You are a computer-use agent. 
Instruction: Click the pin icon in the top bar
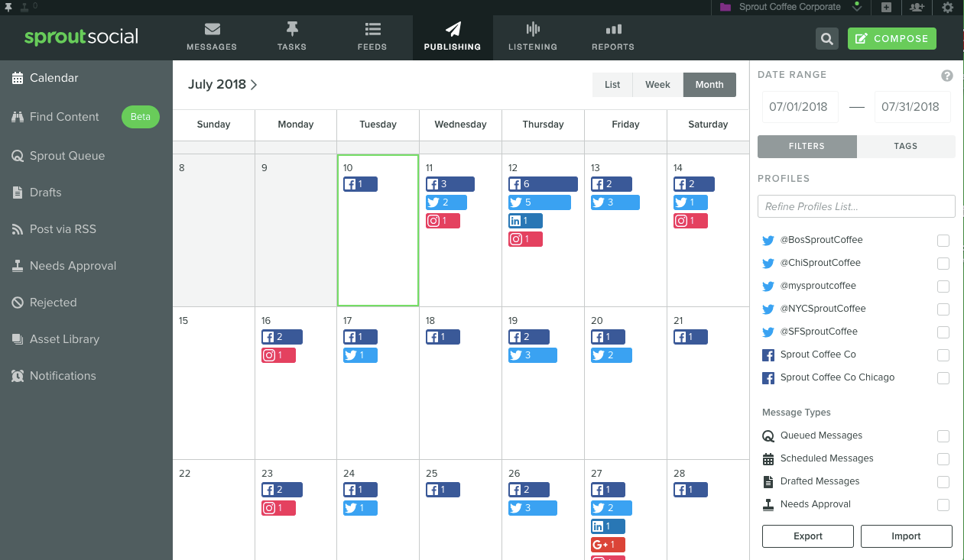coord(8,7)
